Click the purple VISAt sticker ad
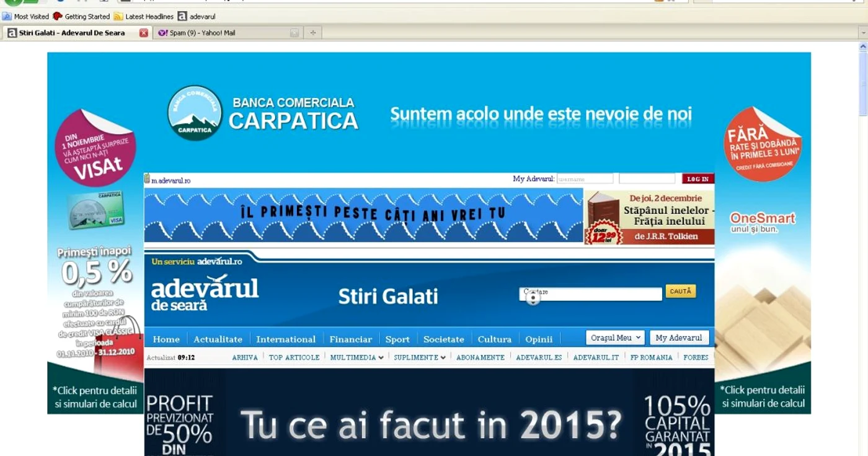This screenshot has height=456, width=868. (x=95, y=148)
